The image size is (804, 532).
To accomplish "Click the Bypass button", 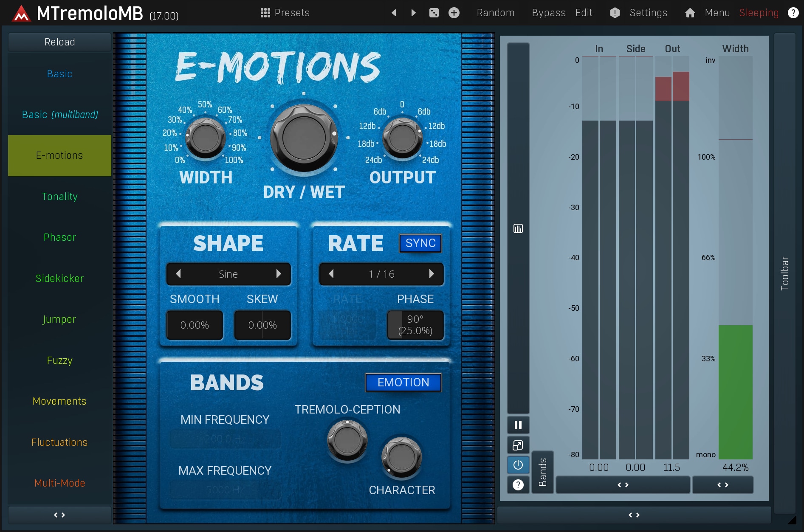I will (548, 13).
